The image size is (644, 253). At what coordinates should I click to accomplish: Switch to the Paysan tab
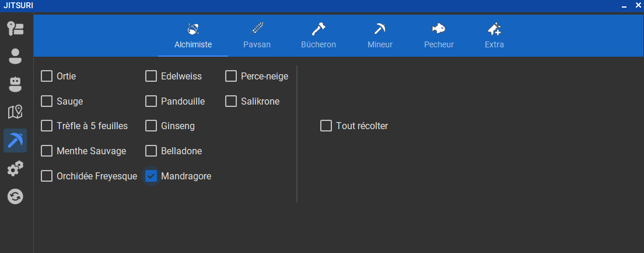[257, 36]
